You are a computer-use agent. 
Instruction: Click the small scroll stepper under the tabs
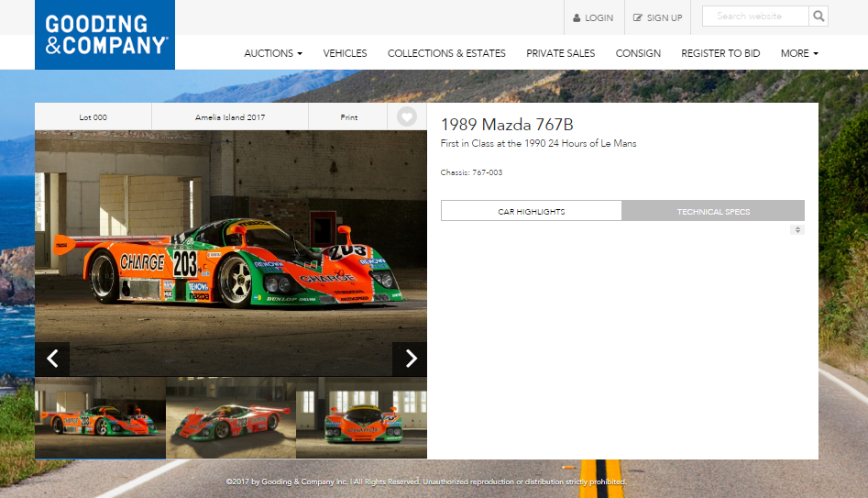[x=797, y=230]
